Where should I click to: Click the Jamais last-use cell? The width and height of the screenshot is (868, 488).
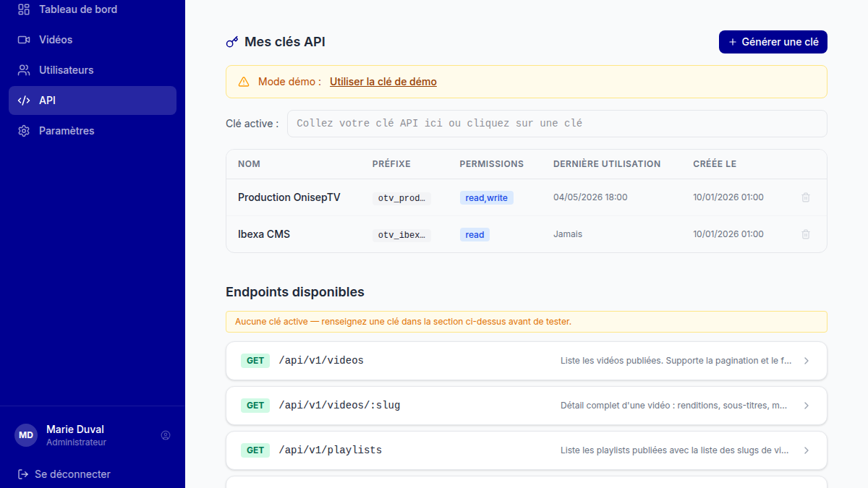pos(568,234)
